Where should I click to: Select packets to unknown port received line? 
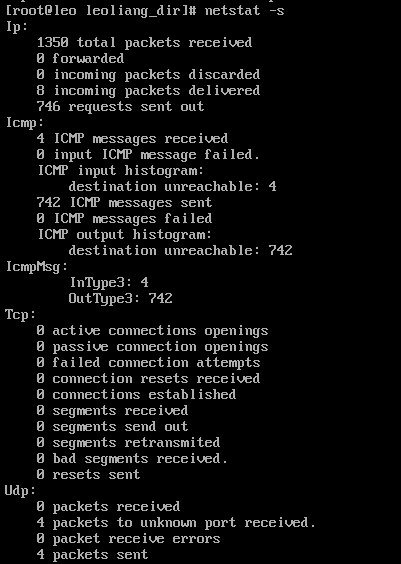pos(176,523)
